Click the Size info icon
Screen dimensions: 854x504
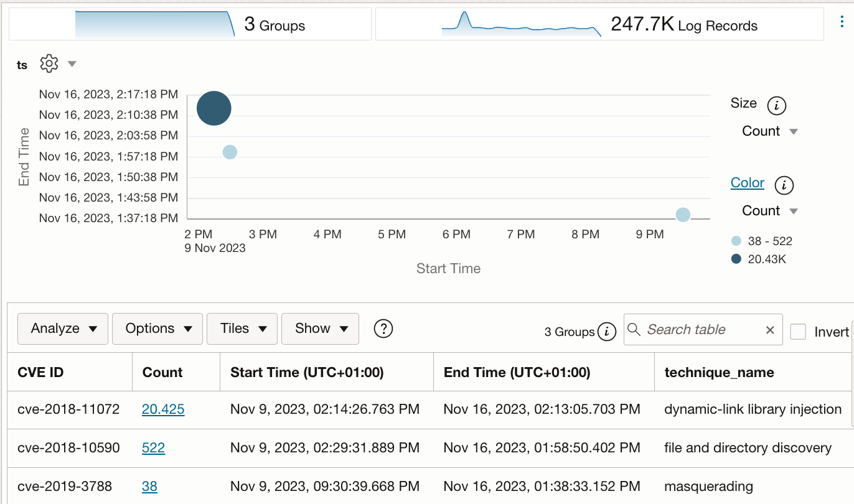(778, 105)
